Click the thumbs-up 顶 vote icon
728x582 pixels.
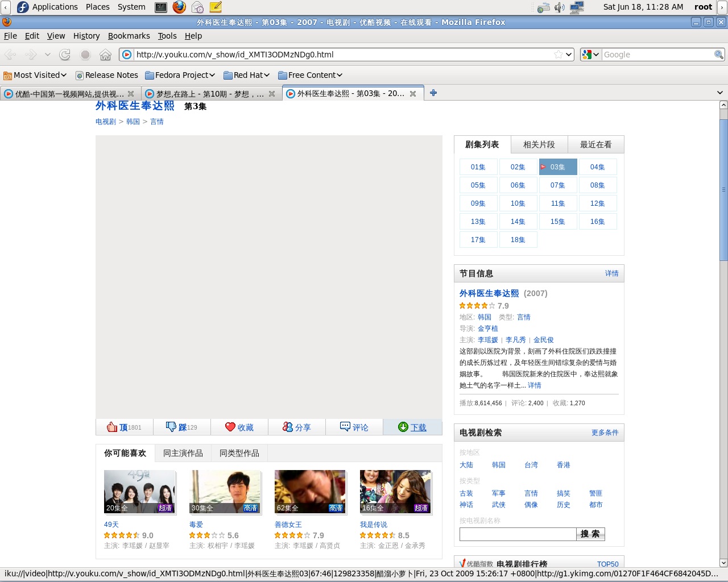pos(112,427)
